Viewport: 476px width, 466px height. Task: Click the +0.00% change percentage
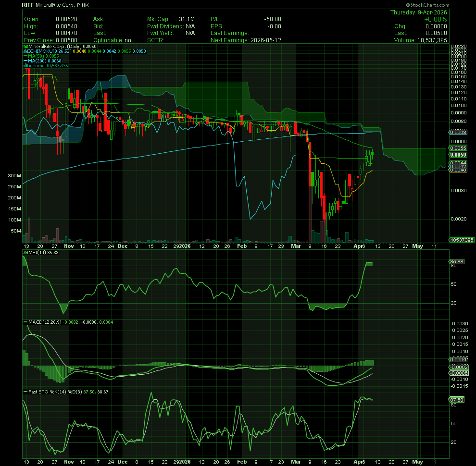(x=435, y=19)
